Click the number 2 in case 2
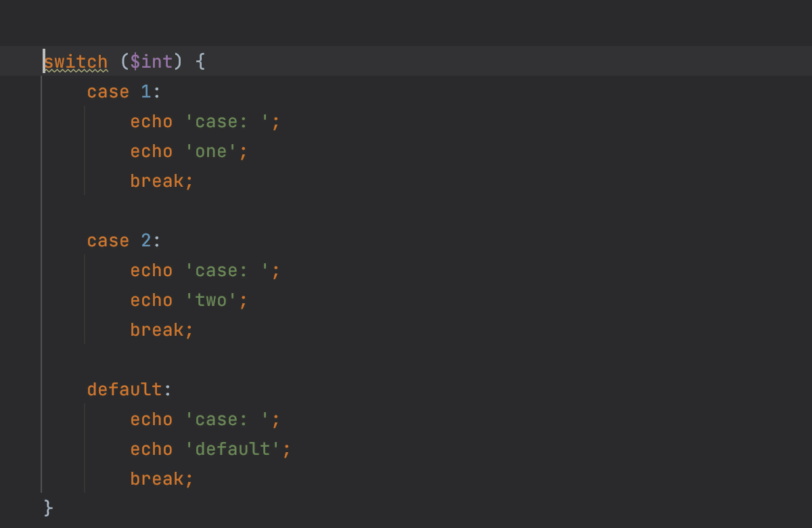812x528 pixels. coord(146,241)
